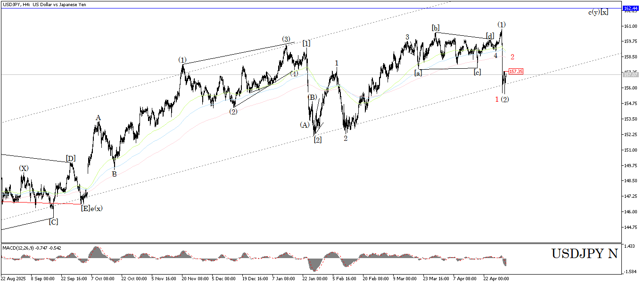Select the (X) wave label

click(x=24, y=168)
